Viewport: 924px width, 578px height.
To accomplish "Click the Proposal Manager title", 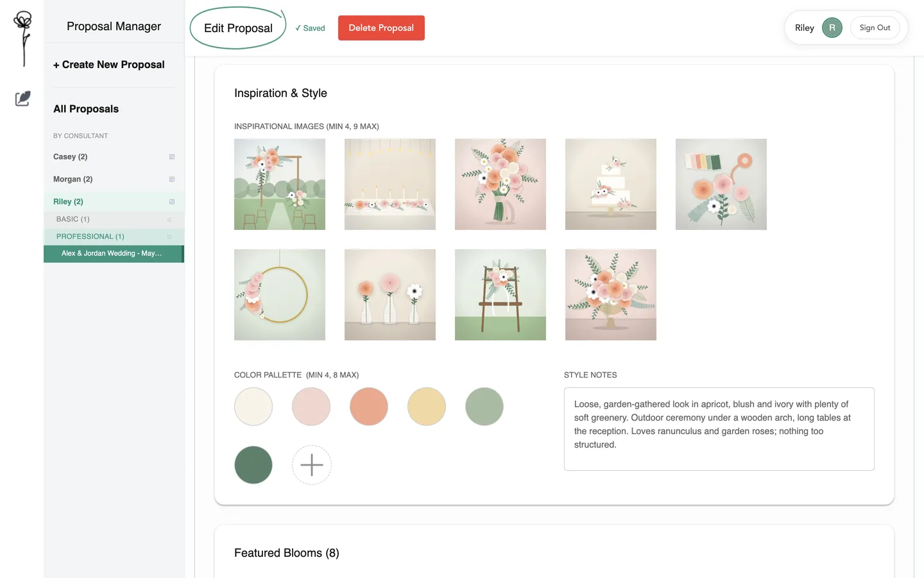I will point(114,26).
